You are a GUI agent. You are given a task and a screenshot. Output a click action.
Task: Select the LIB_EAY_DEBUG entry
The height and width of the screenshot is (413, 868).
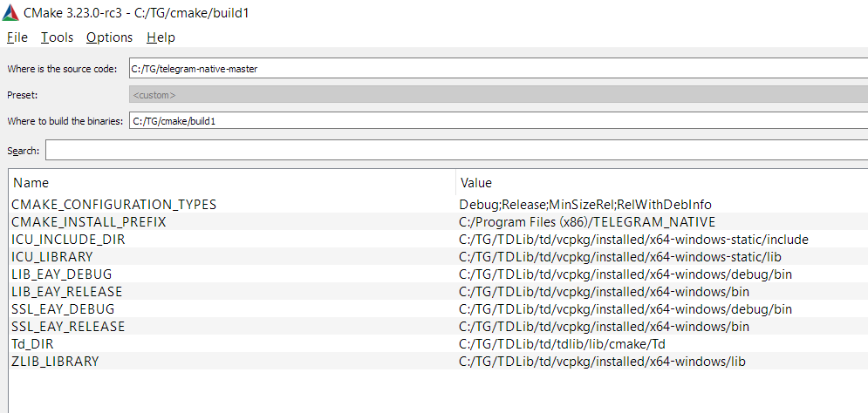[61, 274]
